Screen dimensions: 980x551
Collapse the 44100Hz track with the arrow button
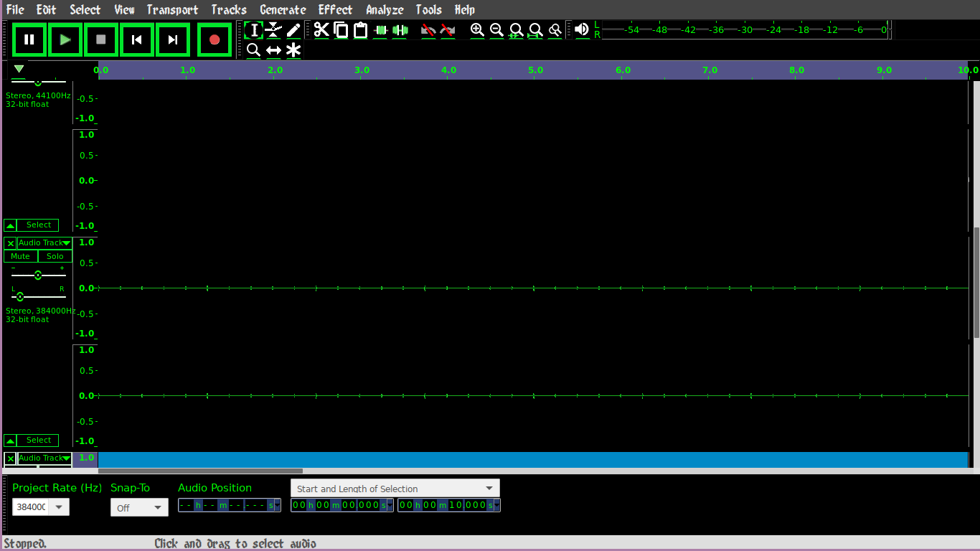point(10,225)
